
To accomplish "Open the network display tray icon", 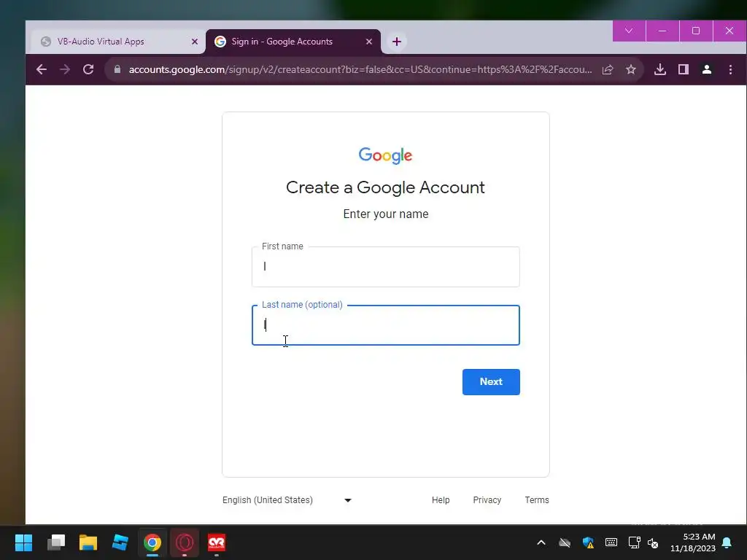I will pos(634,542).
